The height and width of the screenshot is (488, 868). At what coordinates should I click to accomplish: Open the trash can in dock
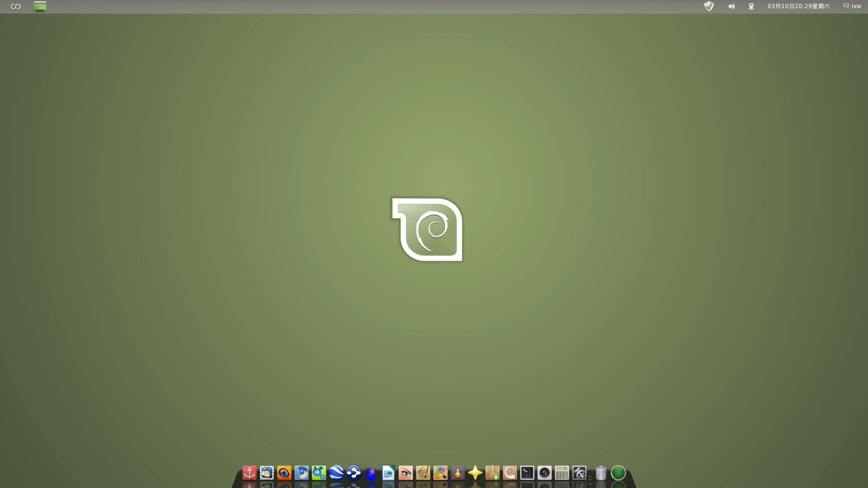[601, 473]
